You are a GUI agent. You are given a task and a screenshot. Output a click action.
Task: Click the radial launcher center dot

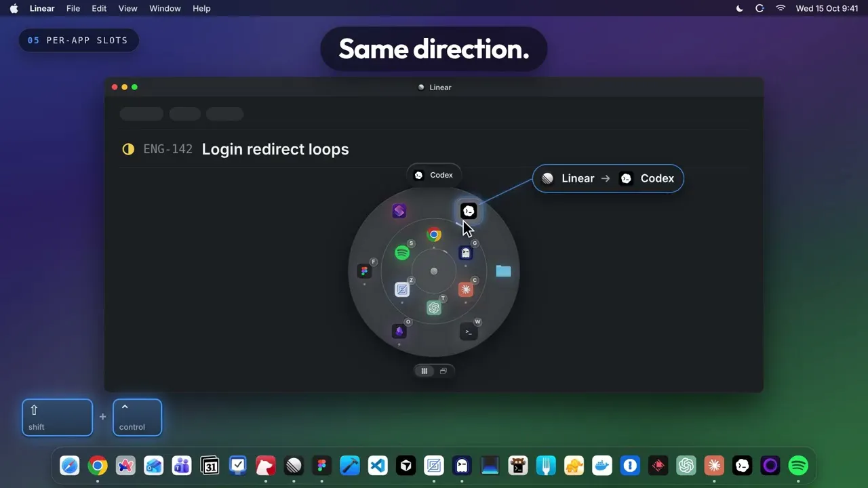[434, 271]
